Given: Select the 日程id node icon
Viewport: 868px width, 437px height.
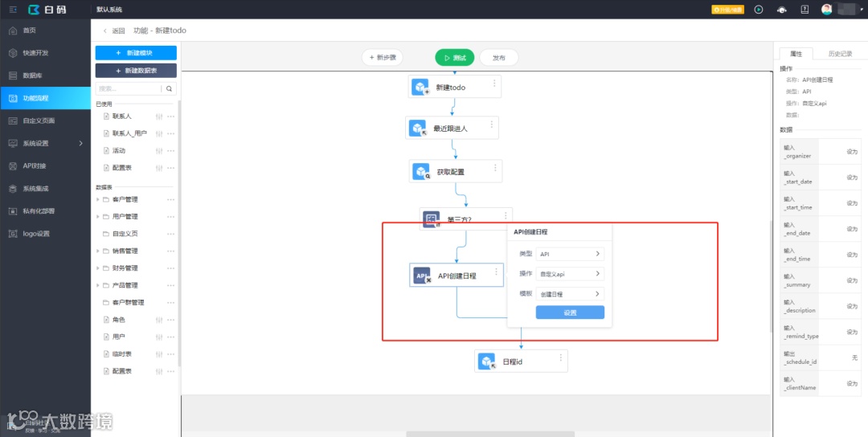Looking at the screenshot, I should tap(487, 361).
